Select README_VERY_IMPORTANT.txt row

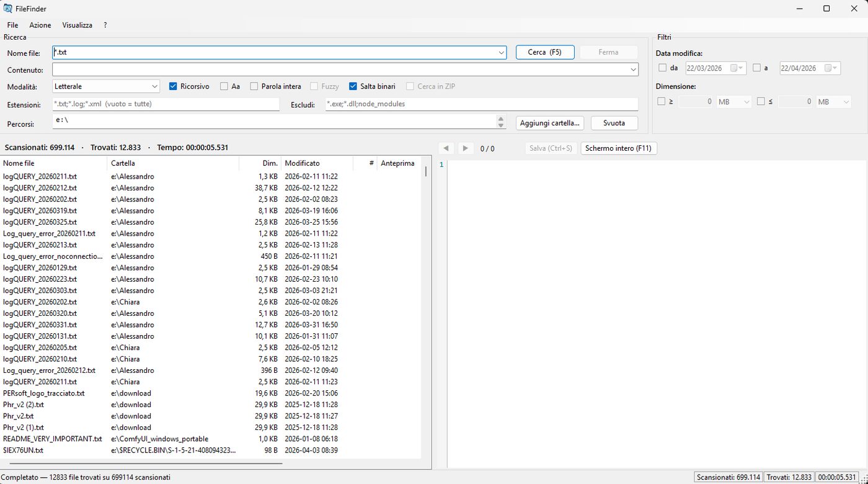211,439
